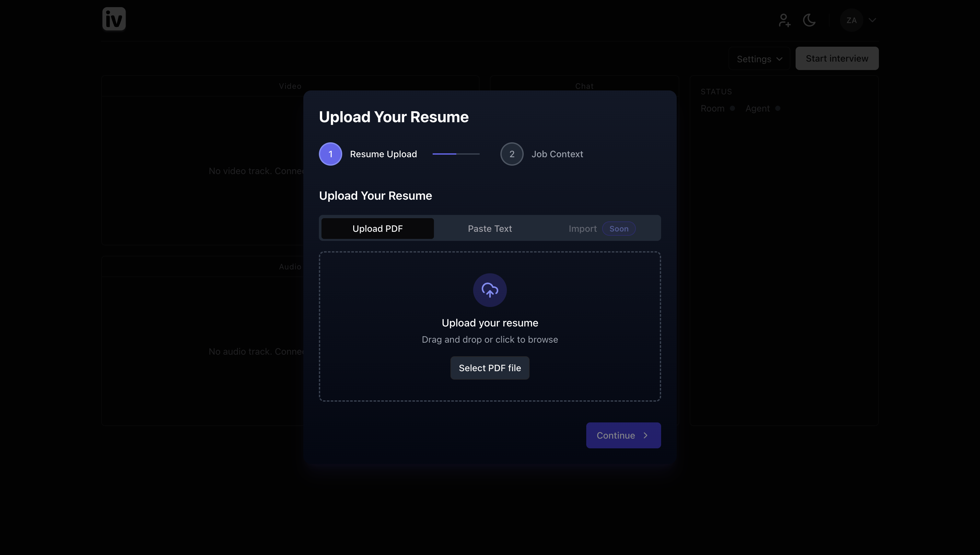
Task: Toggle dark mode moon icon
Action: click(809, 20)
